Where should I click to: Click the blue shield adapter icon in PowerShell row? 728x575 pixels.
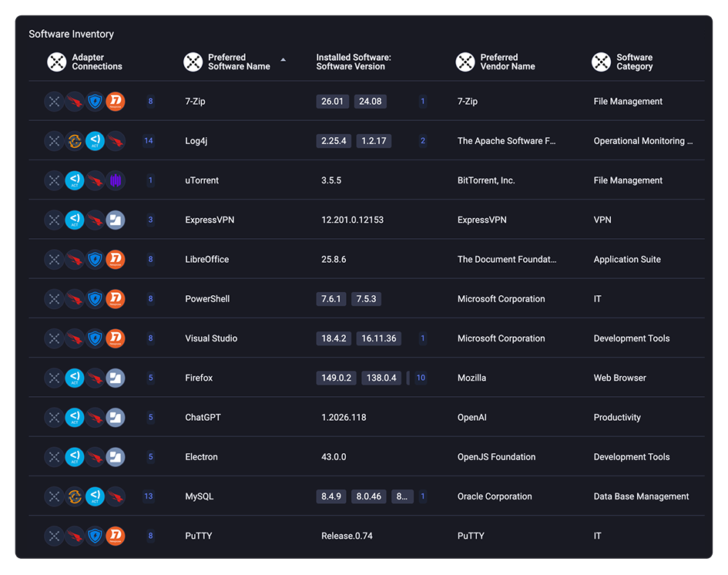click(x=95, y=298)
